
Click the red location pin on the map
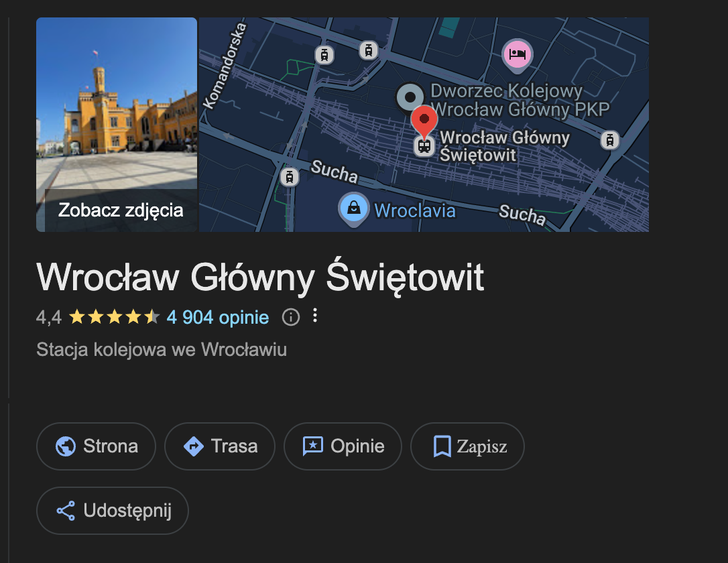[424, 119]
